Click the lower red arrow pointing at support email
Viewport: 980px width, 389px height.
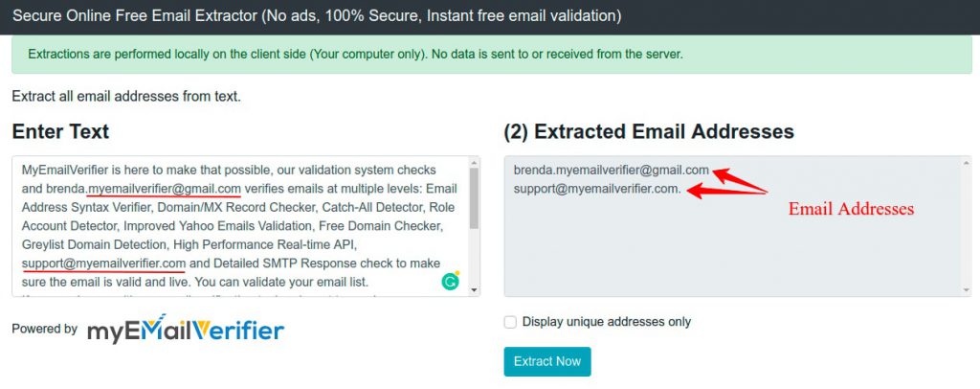point(727,192)
